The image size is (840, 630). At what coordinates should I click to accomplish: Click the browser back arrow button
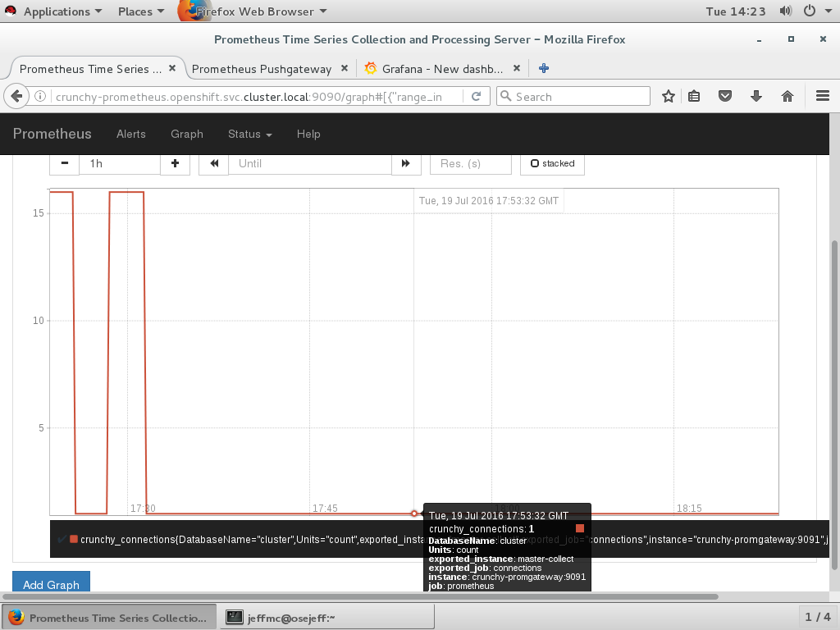click(x=16, y=97)
